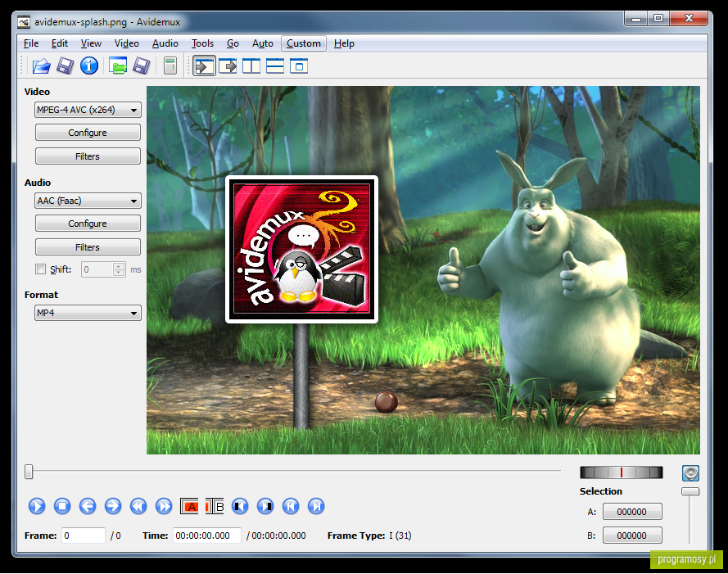728x574 pixels.
Task: Open the Edit menu
Action: coord(60,43)
